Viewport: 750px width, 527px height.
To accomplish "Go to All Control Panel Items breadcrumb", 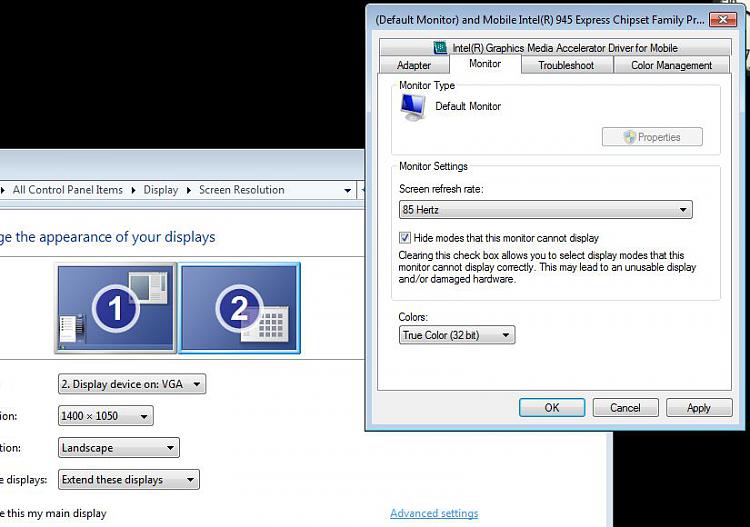I will [67, 190].
